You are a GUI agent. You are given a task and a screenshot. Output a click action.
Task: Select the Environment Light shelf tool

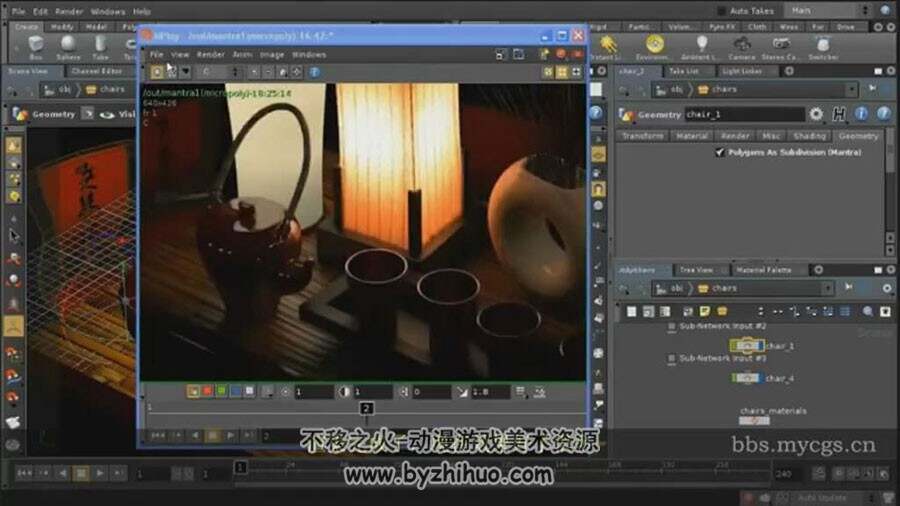click(653, 47)
